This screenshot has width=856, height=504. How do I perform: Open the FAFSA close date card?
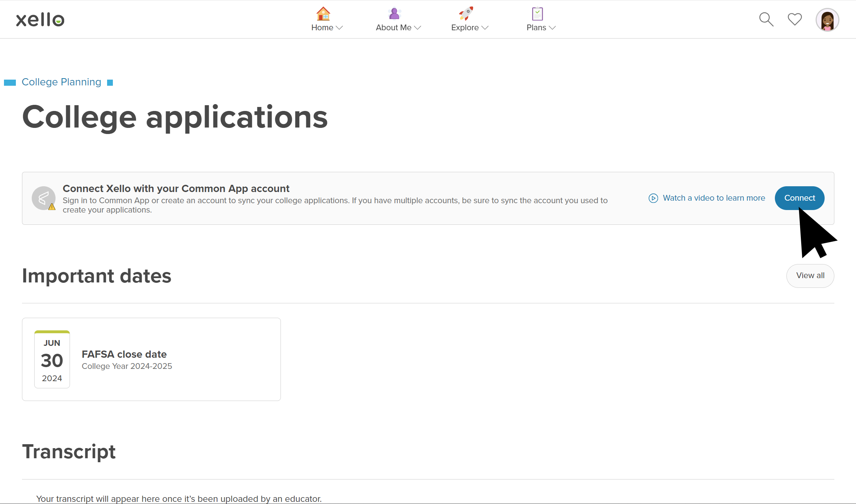151,359
